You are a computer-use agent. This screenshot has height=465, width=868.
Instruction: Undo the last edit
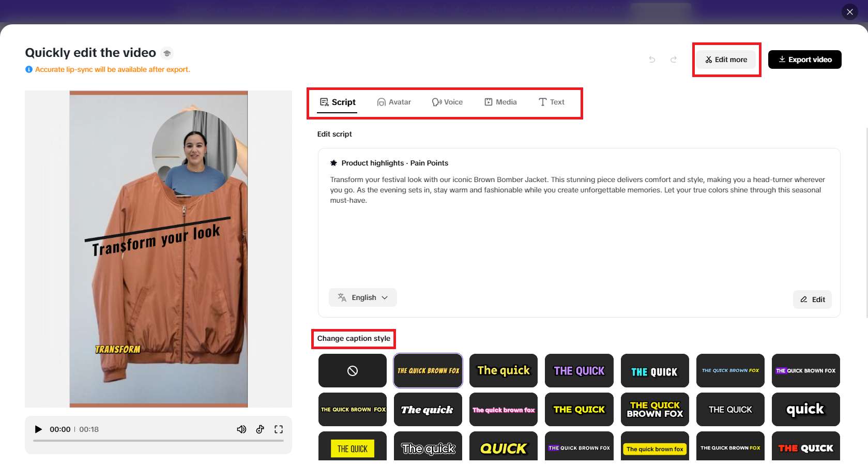(652, 59)
